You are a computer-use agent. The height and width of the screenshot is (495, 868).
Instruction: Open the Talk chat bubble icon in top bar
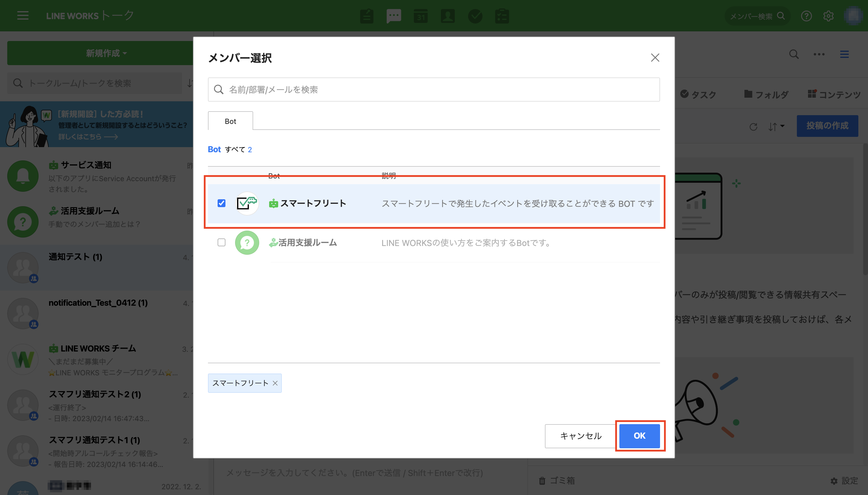pos(394,16)
